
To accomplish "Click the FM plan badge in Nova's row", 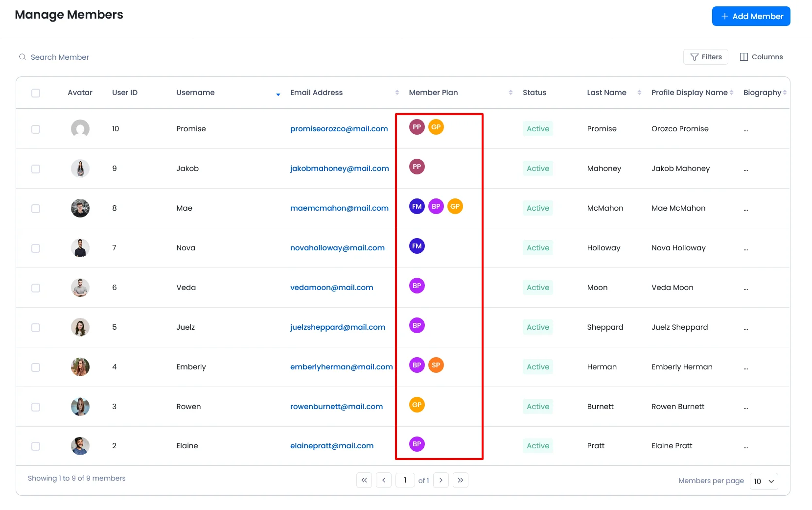I will point(417,246).
